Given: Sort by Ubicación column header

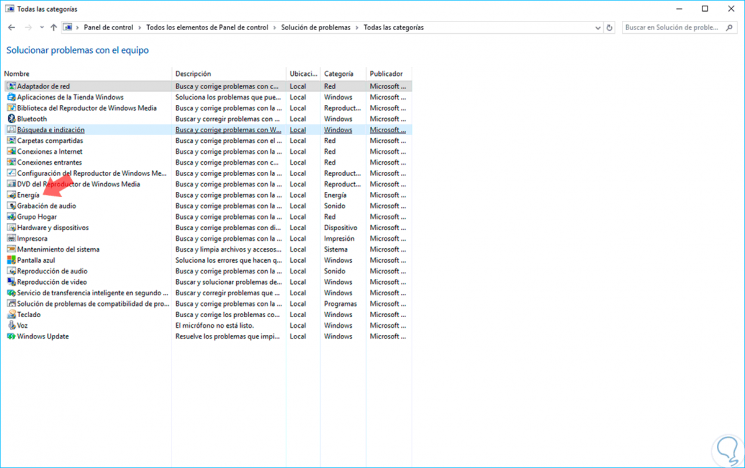Looking at the screenshot, I should coord(304,74).
